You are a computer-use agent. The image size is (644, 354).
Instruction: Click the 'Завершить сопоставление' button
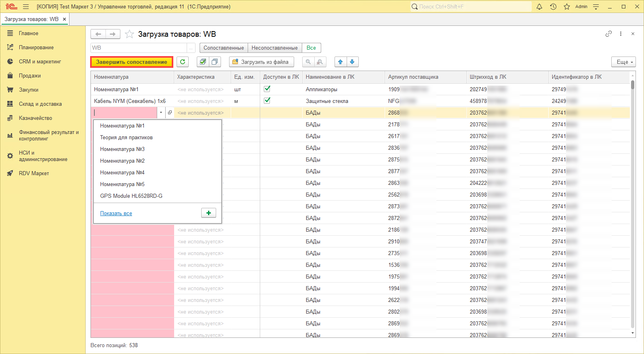pos(131,62)
